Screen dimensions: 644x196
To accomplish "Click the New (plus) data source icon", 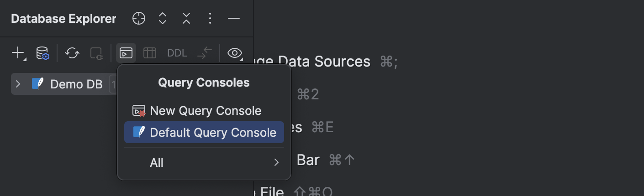I will pyautogui.click(x=19, y=53).
